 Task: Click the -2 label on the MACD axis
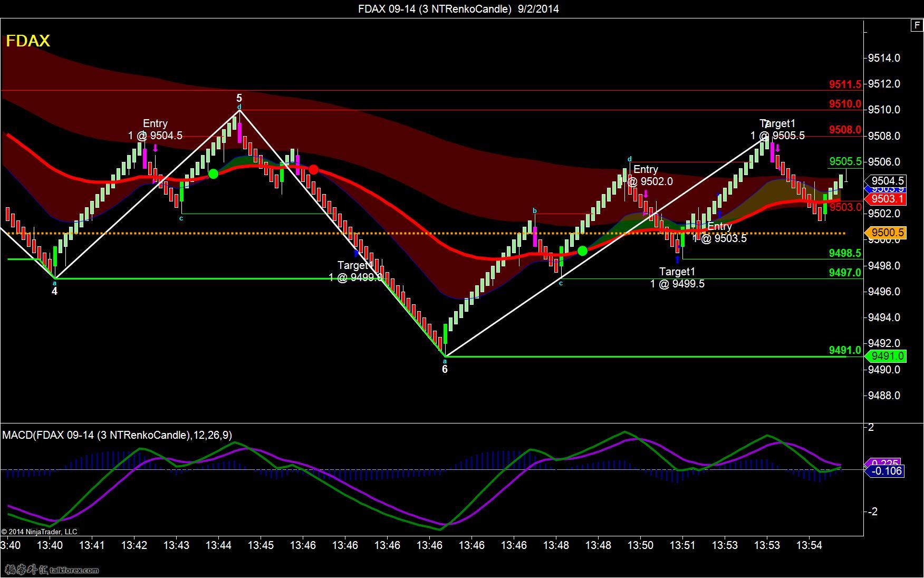click(x=872, y=512)
